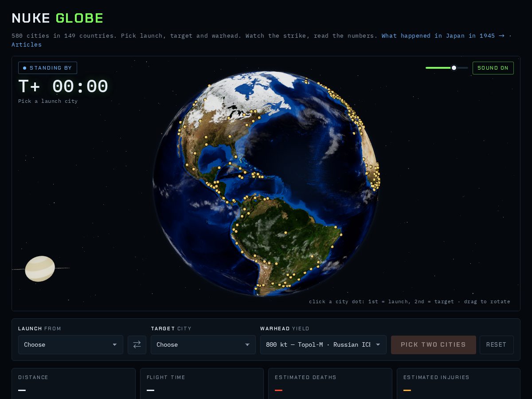Adjust the volume slider
The height and width of the screenshot is (399, 532).
446,68
